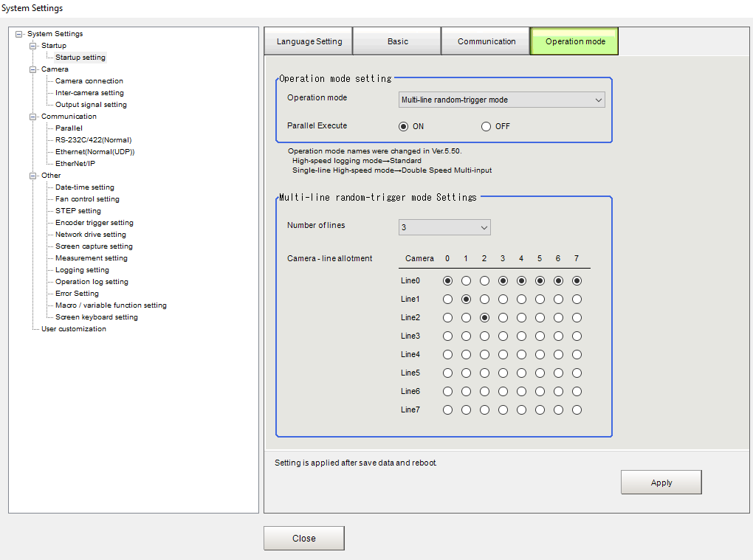The height and width of the screenshot is (560, 753).
Task: Collapse the Camera tree node
Action: coord(32,69)
